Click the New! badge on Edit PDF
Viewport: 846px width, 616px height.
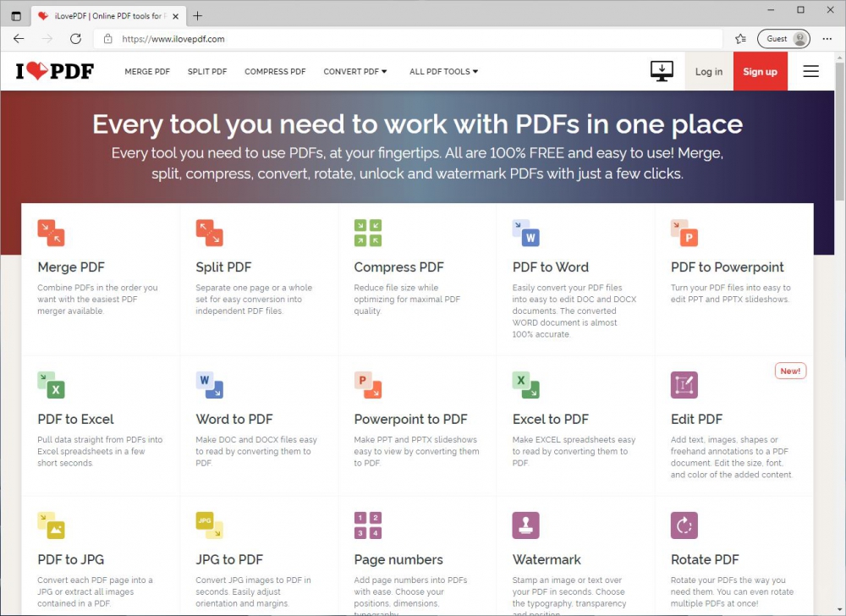pos(790,371)
